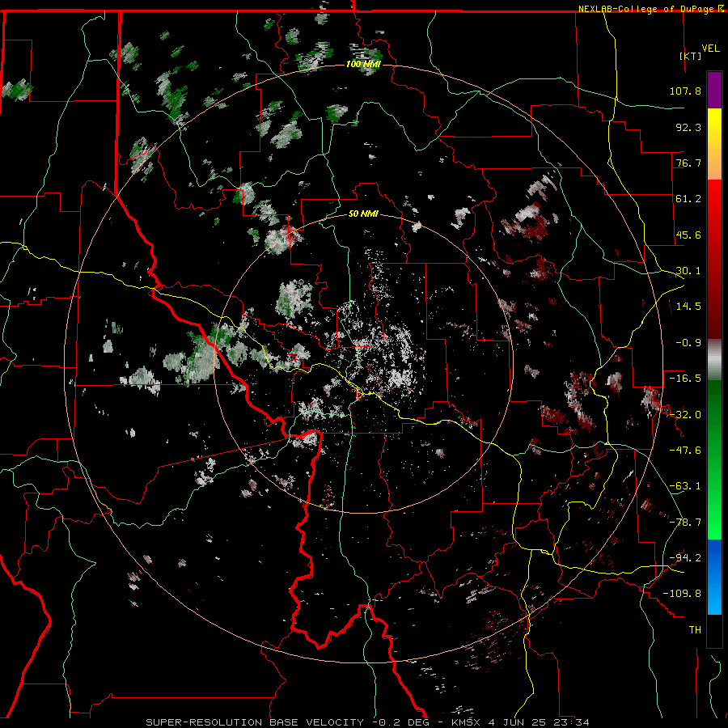This screenshot has width=728, height=728.
Task: Select the -16.5 scale value
Action: click(685, 379)
